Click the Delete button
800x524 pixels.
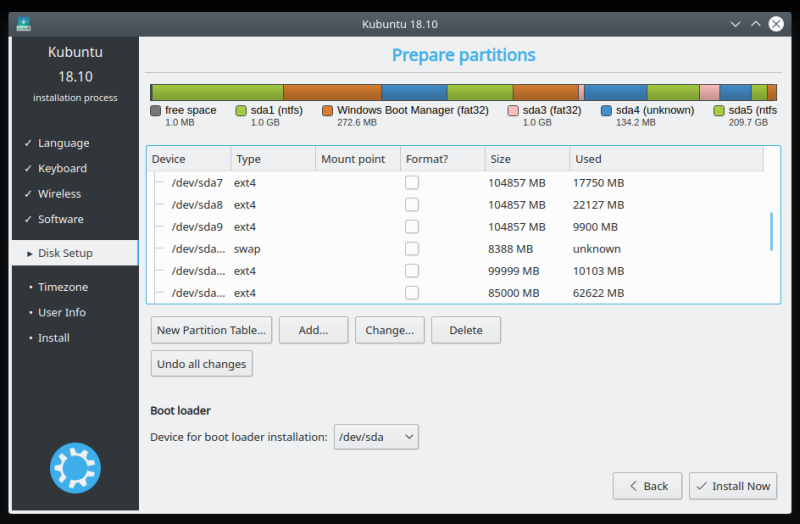[466, 330]
